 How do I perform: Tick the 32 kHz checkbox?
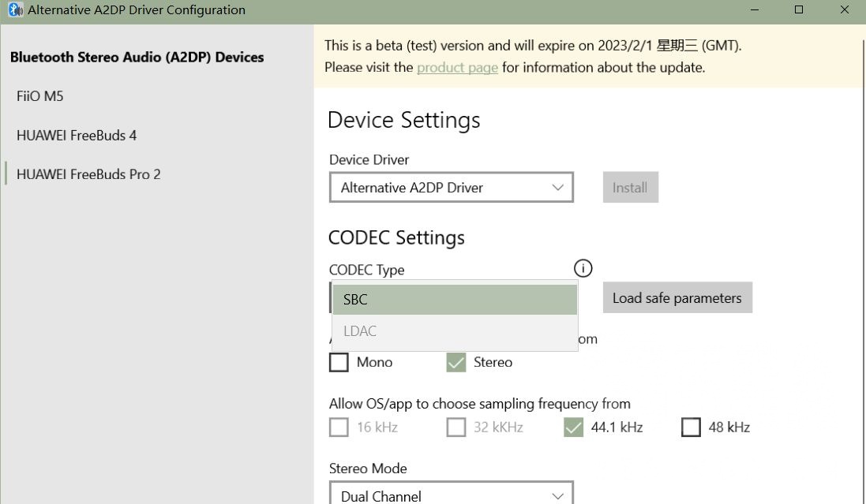(455, 427)
